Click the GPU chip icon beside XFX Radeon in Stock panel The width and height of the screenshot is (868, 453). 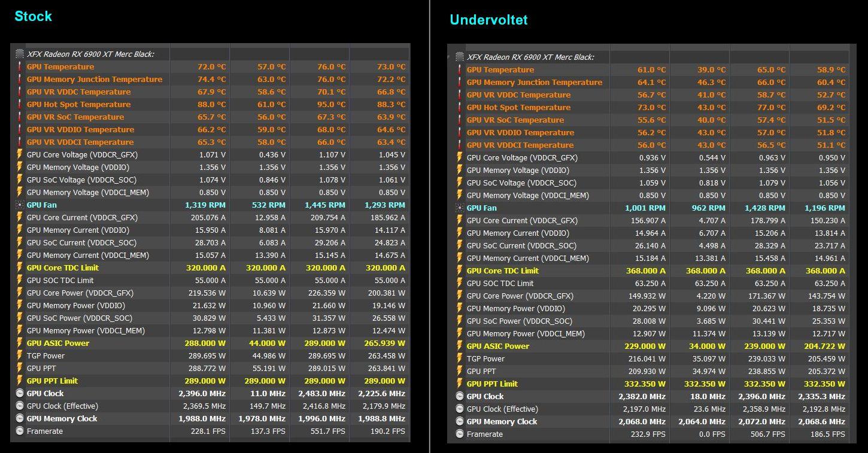20,54
